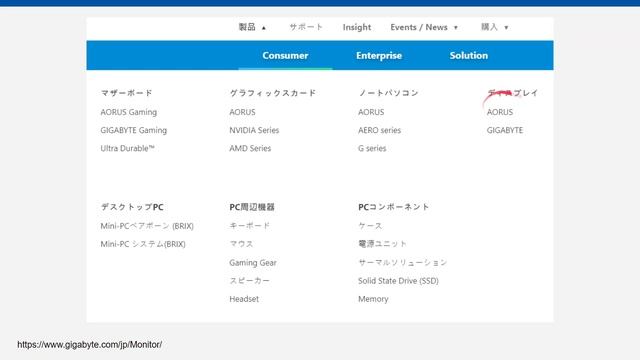Open Solid State Drive (SSD) link
This screenshot has height=360, width=640.
[398, 281]
